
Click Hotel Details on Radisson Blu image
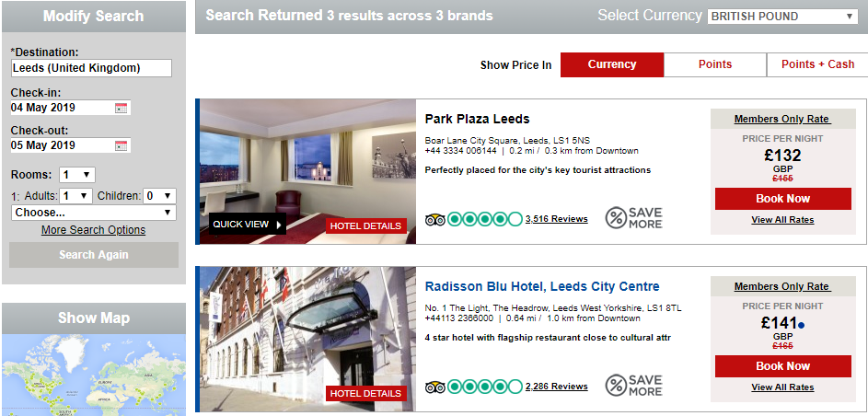click(x=366, y=393)
